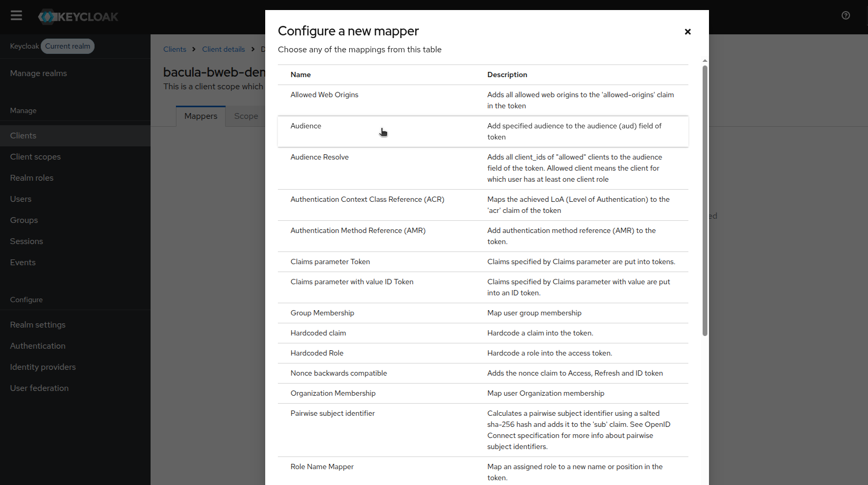868x485 pixels.
Task: Go to Clients breadcrumb link
Action: pos(174,49)
